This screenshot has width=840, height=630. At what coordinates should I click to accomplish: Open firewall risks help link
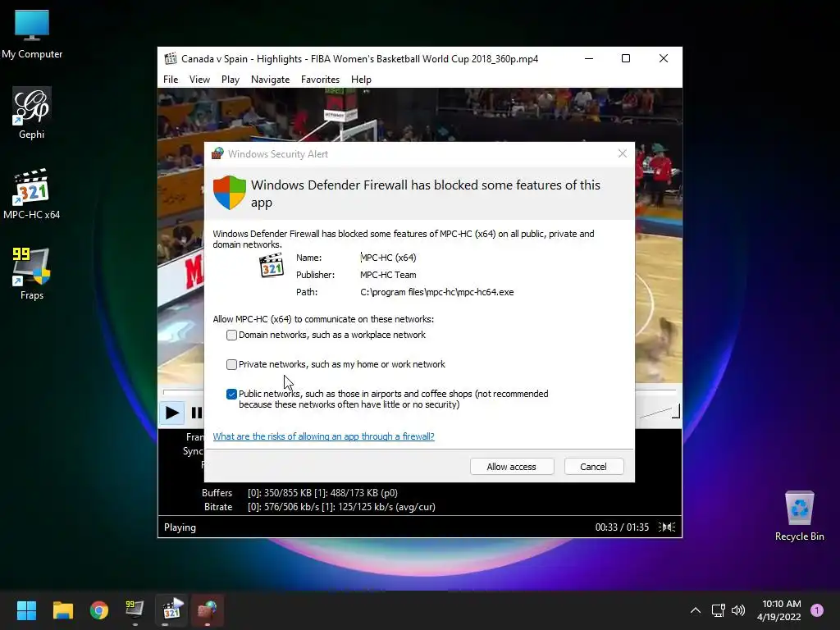tap(323, 436)
